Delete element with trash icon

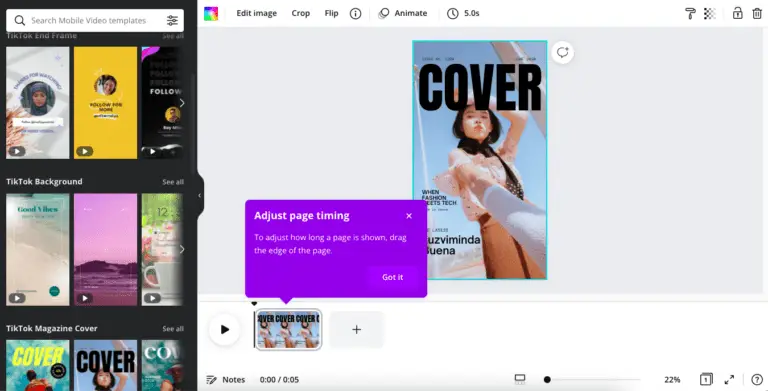[757, 14]
